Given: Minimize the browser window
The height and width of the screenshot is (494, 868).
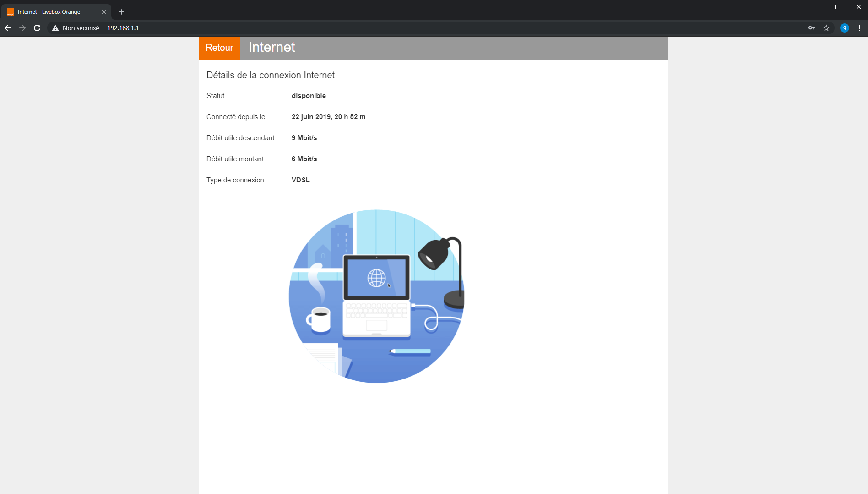Looking at the screenshot, I should (x=816, y=7).
